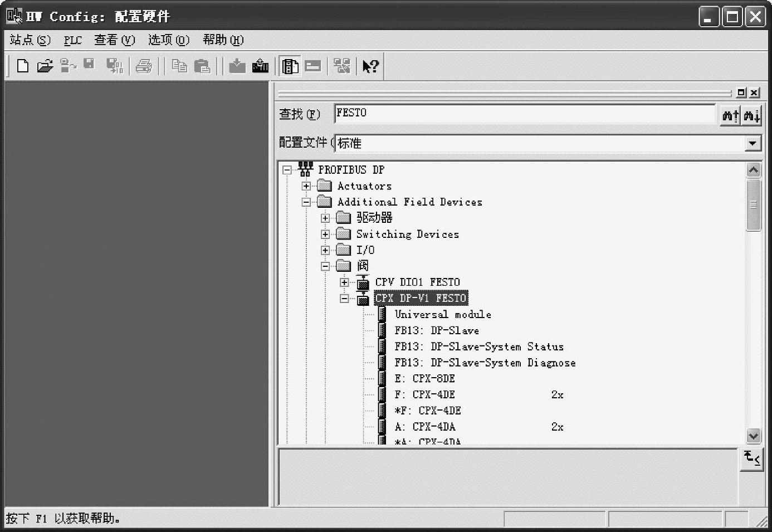
Task: Click the info pane arrow button
Action: pyautogui.click(x=751, y=460)
